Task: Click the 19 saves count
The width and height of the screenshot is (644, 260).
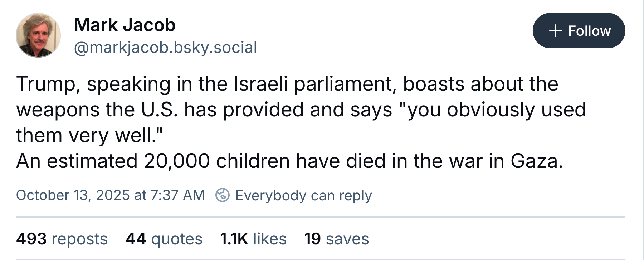Action: (x=336, y=239)
